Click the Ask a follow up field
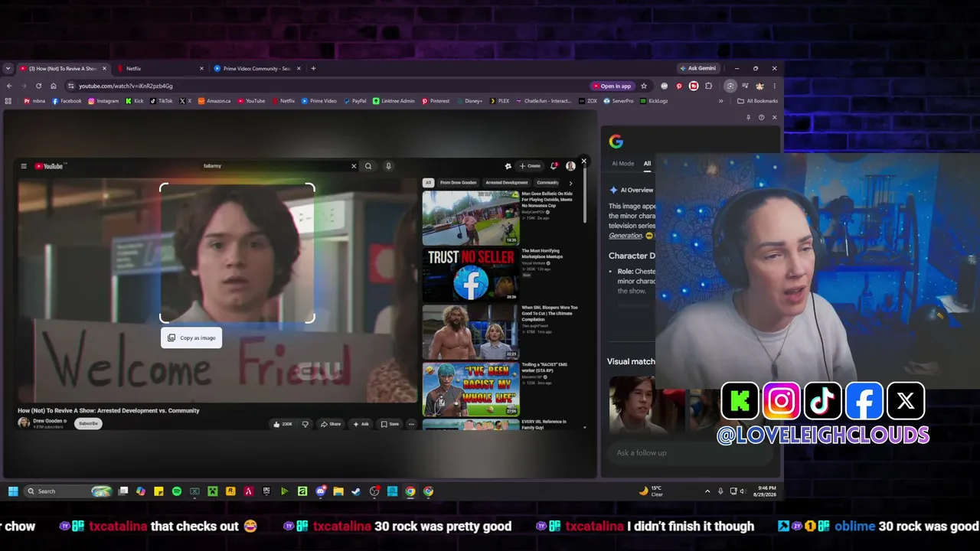Viewport: 980px width, 551px height. coord(689,452)
